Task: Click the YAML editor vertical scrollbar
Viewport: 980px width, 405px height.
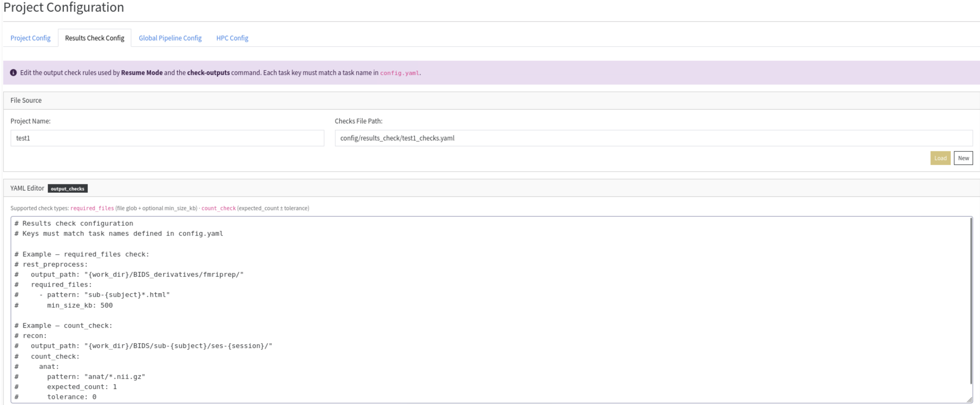Action: 971,301
